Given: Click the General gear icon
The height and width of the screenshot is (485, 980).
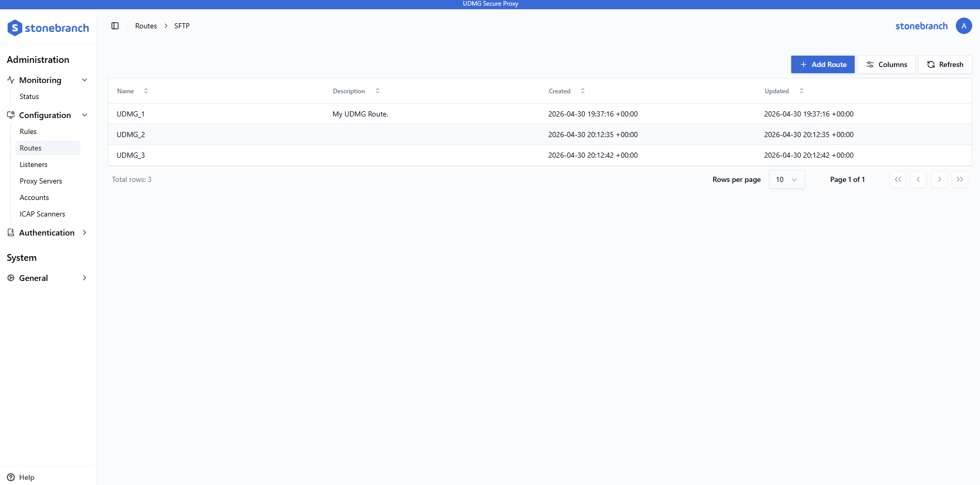Looking at the screenshot, I should point(11,278).
